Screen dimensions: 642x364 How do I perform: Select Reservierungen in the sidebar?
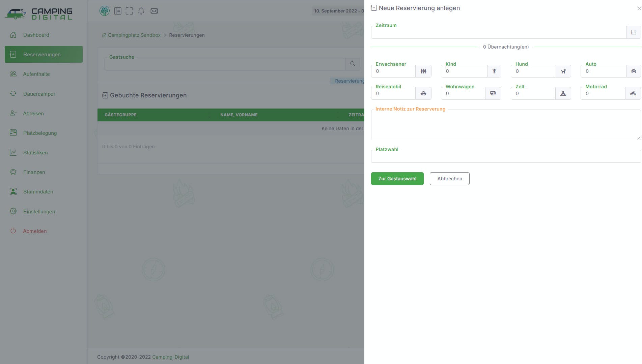[x=44, y=54]
